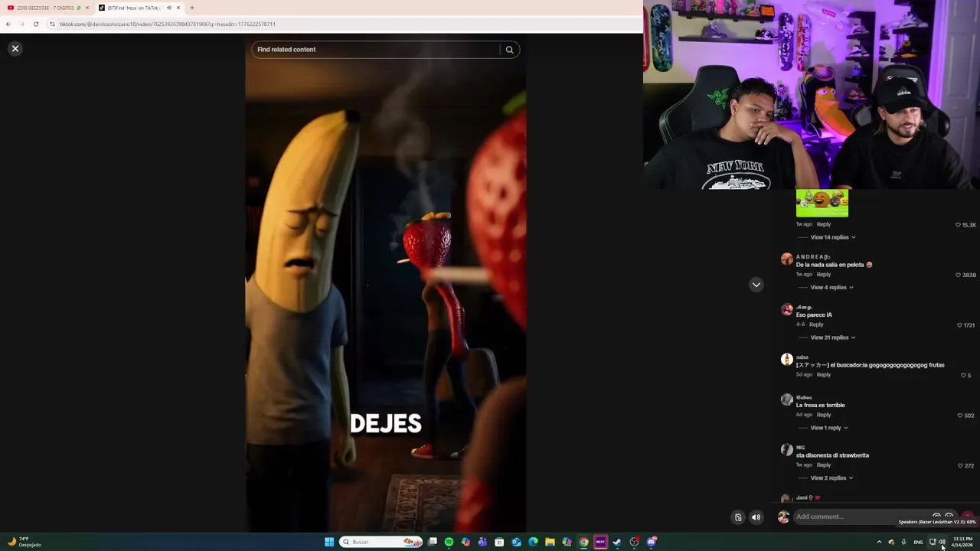Open salsa commenter avatar
Screen dimensions: 980x551
[x=786, y=360]
